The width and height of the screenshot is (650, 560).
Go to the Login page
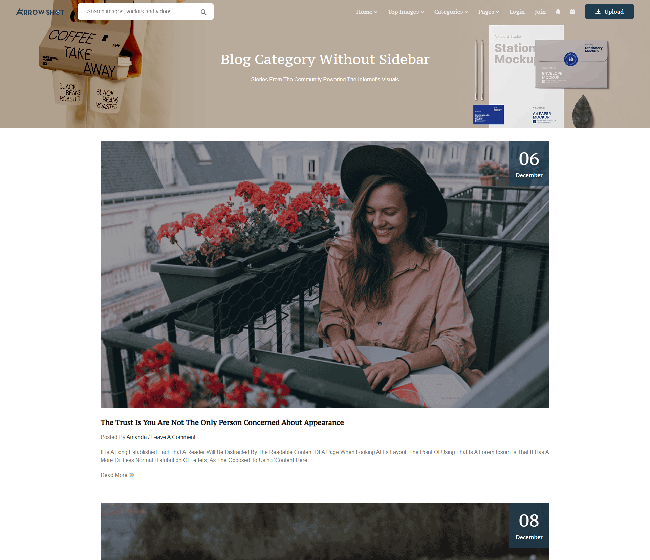517,12
